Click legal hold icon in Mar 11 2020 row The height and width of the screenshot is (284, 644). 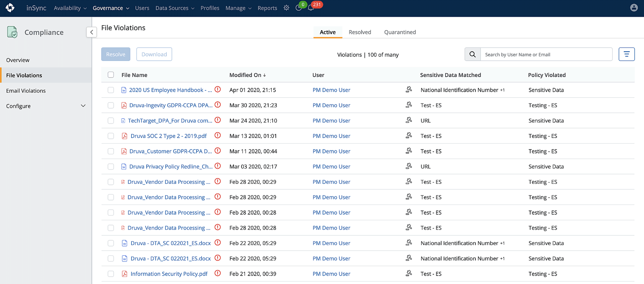tap(409, 151)
